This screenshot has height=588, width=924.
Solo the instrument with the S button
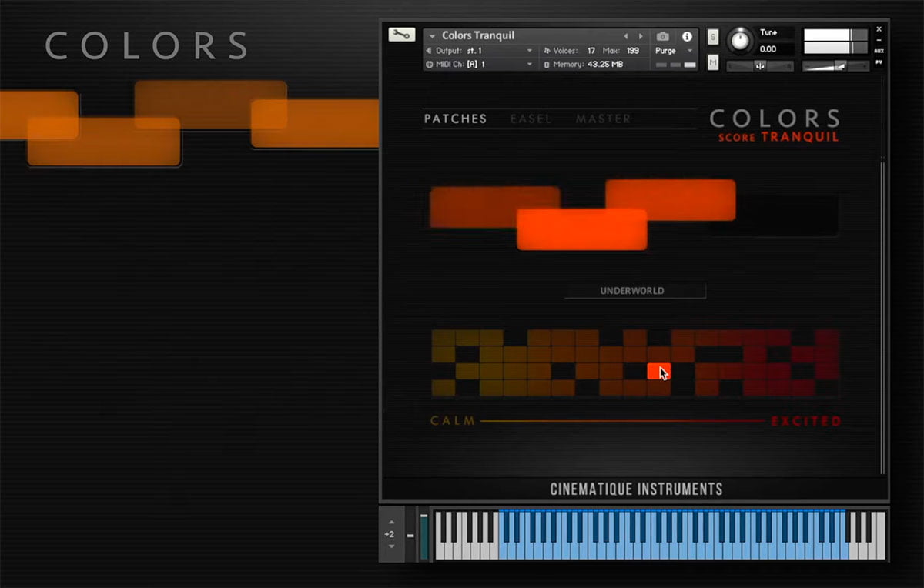pyautogui.click(x=713, y=37)
